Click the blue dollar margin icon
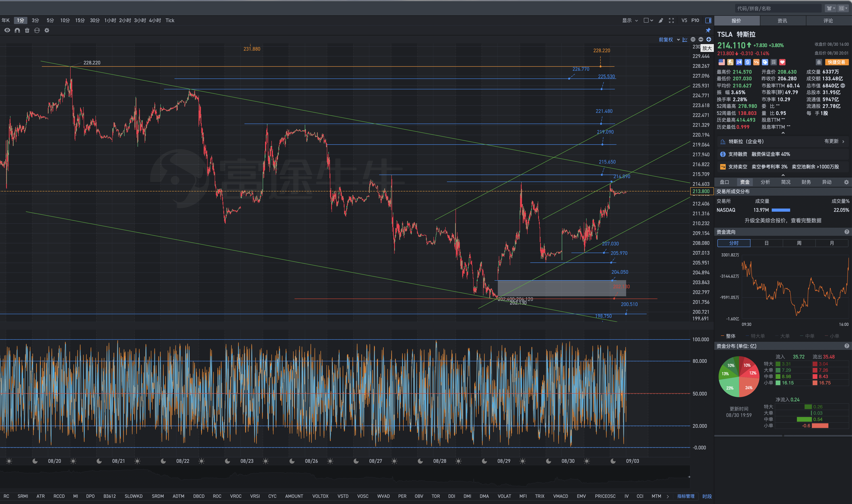This screenshot has width=852, height=504. [x=747, y=62]
